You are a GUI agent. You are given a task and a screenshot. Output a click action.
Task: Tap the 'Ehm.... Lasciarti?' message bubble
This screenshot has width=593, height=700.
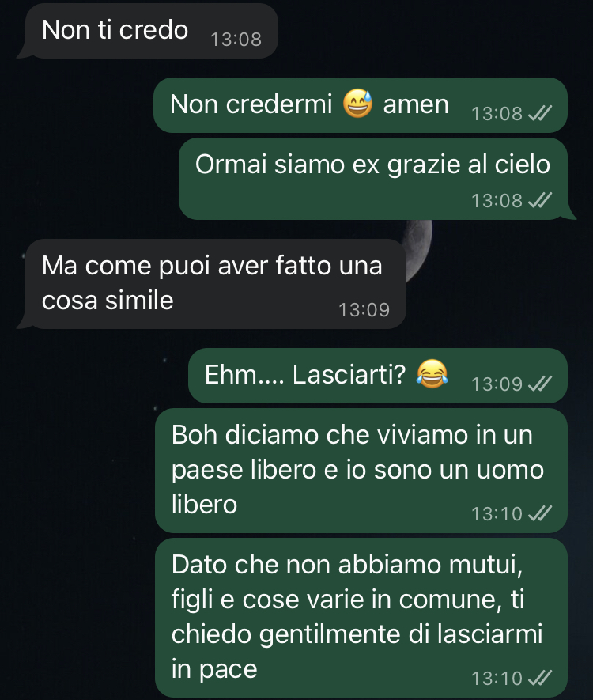click(377, 376)
